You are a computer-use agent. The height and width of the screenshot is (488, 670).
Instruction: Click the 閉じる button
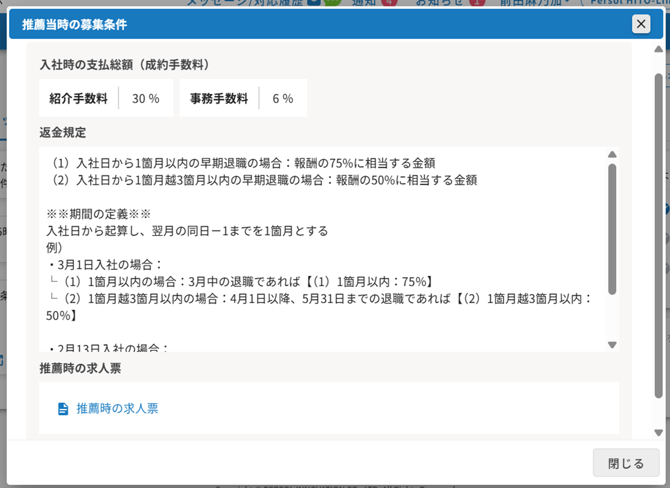click(x=626, y=463)
